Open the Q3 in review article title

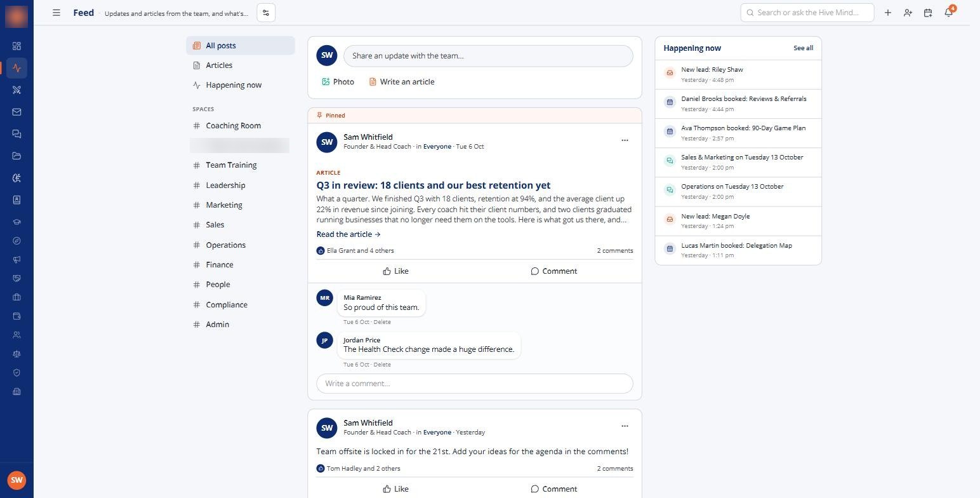pyautogui.click(x=434, y=185)
